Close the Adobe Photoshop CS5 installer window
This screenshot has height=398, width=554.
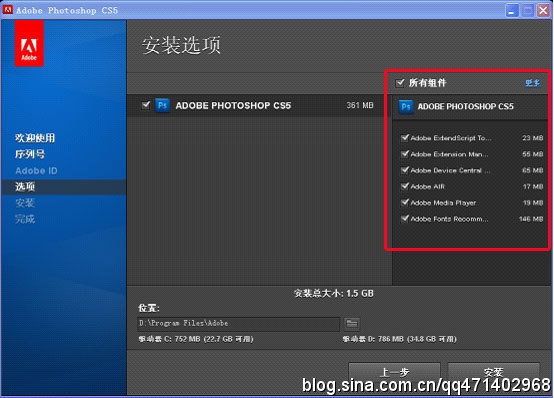click(543, 10)
